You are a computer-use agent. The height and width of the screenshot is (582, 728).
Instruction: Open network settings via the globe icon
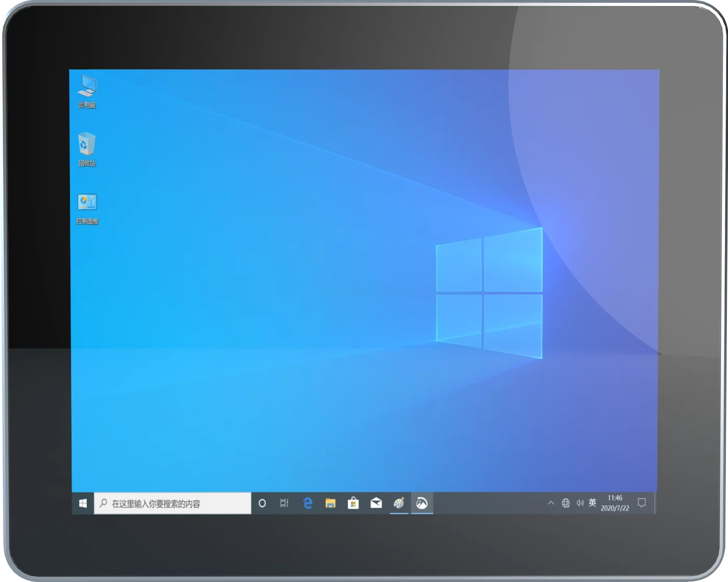(565, 503)
